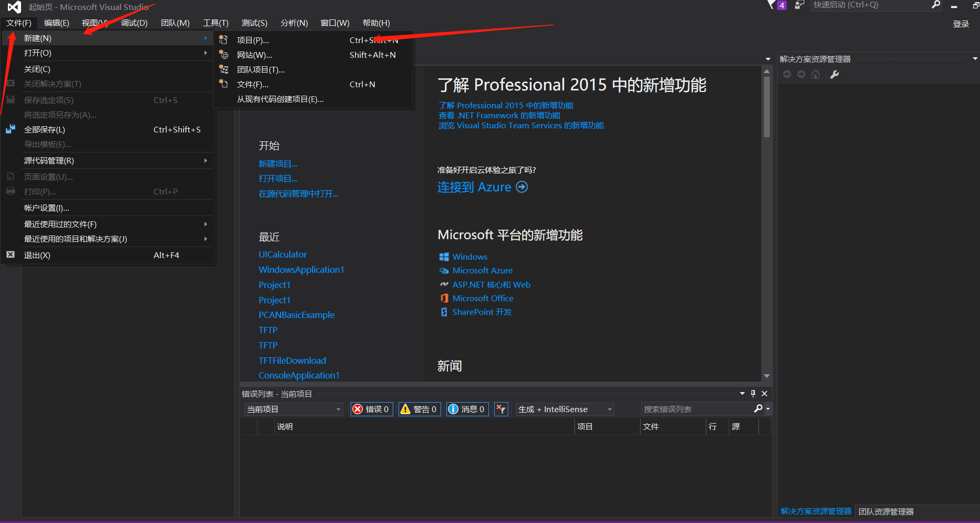
Task: Expand Recent Projects and Solutions arrow
Action: [x=206, y=239]
